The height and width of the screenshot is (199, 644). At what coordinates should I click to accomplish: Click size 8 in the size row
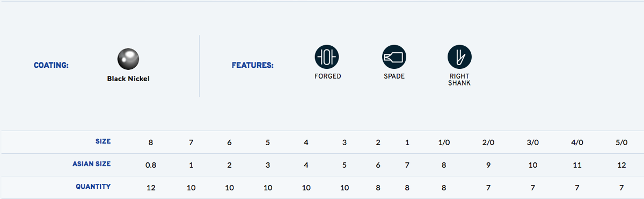(x=151, y=143)
